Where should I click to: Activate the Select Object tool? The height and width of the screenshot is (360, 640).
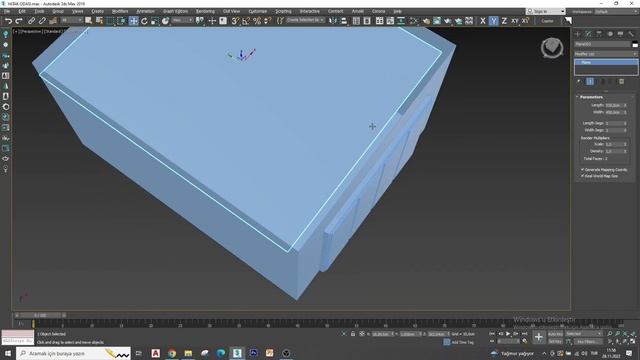pyautogui.click(x=89, y=21)
